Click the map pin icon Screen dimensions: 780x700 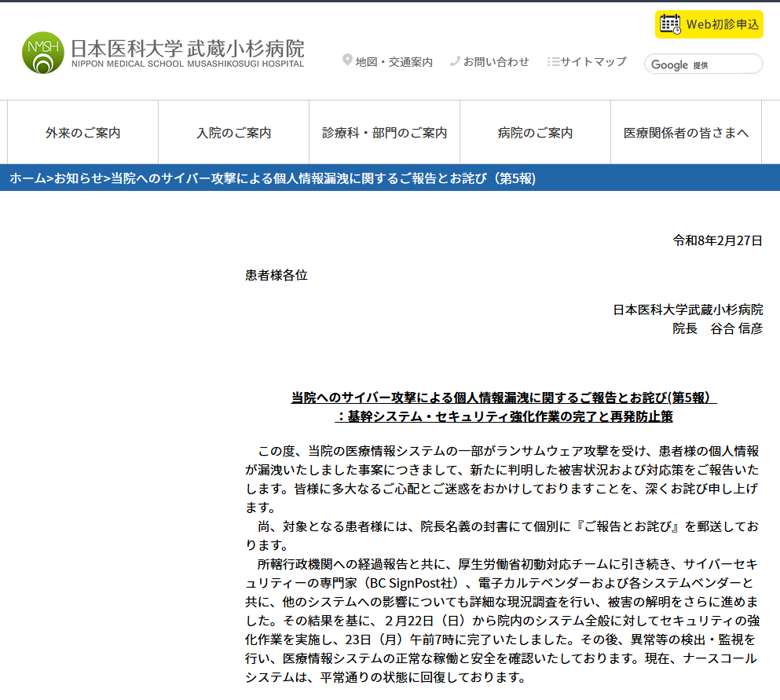coord(347,61)
